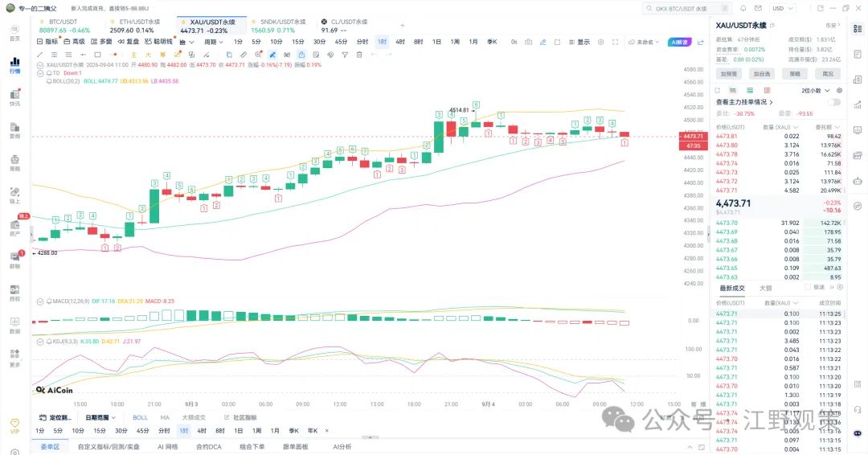Click the share icon beside AI解读
This screenshot has width=868, height=455.
coord(701,42)
